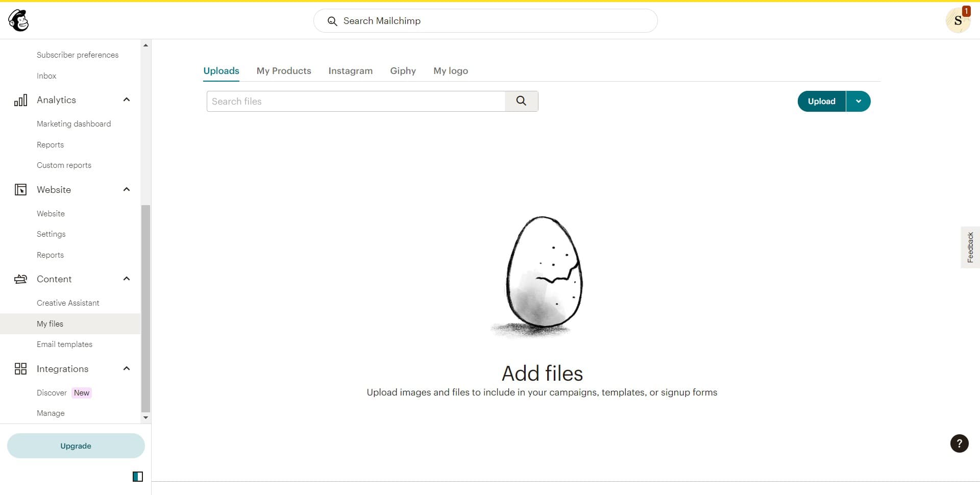Open the help question mark button
Viewport: 980px width, 495px height.
(959, 443)
